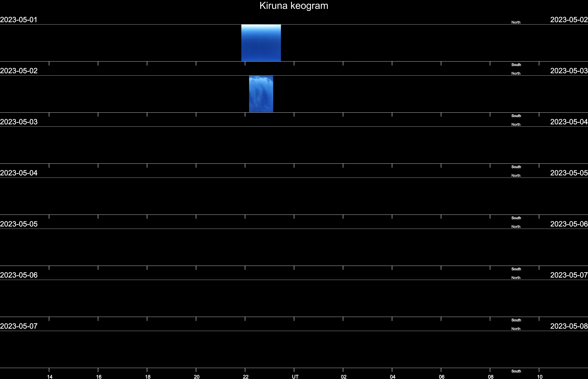Select the 2023-05-01 start date label
588x379 pixels.
click(19, 20)
